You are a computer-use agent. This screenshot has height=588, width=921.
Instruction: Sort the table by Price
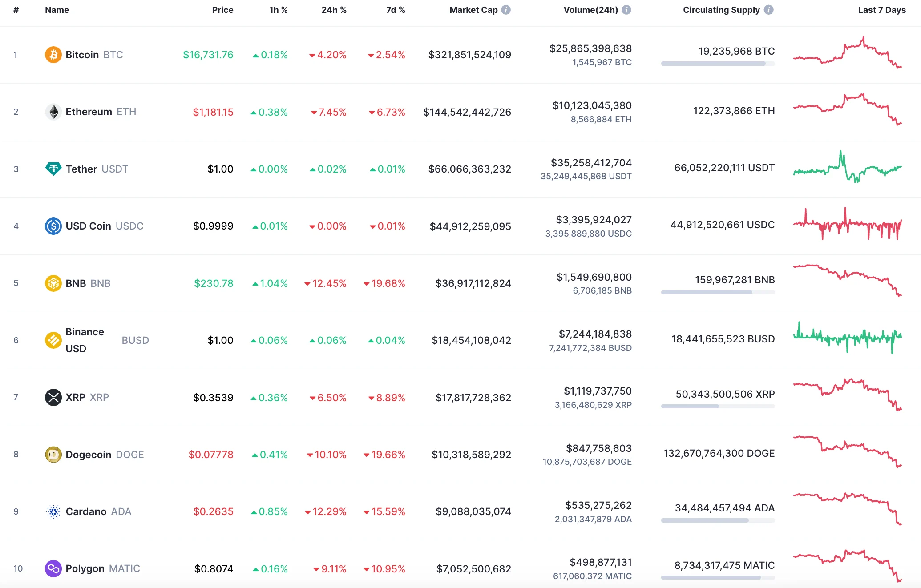(x=222, y=10)
